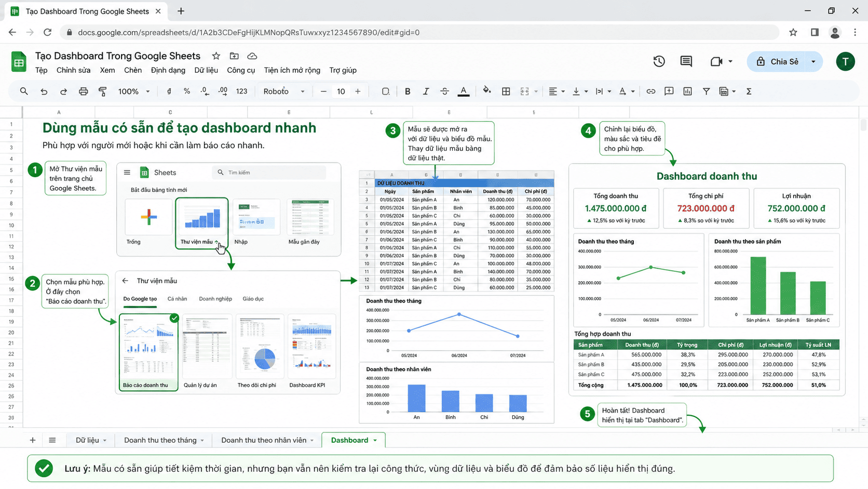Switch to Doanh thu theo nhân viên sheet
868x489 pixels.
tap(264, 440)
